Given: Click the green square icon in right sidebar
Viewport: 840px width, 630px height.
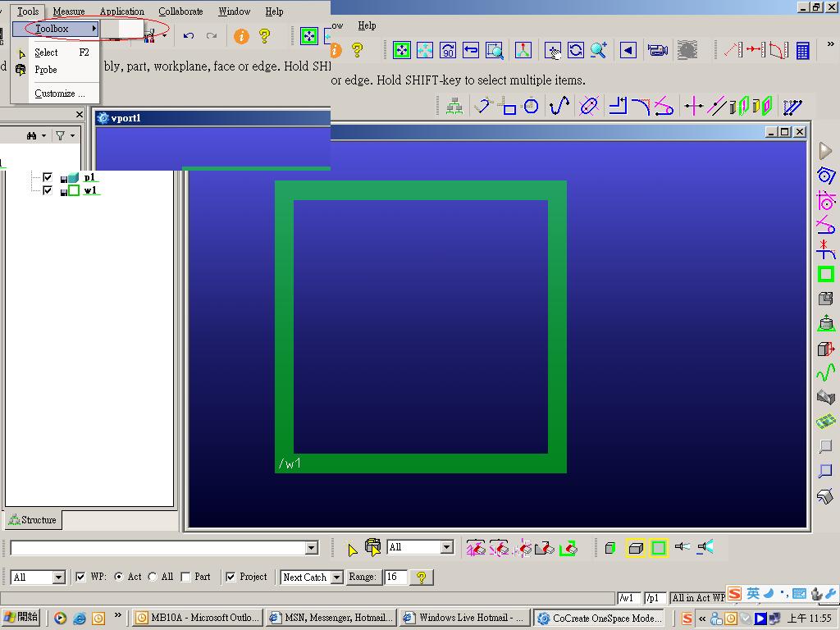Looking at the screenshot, I should coord(826,274).
